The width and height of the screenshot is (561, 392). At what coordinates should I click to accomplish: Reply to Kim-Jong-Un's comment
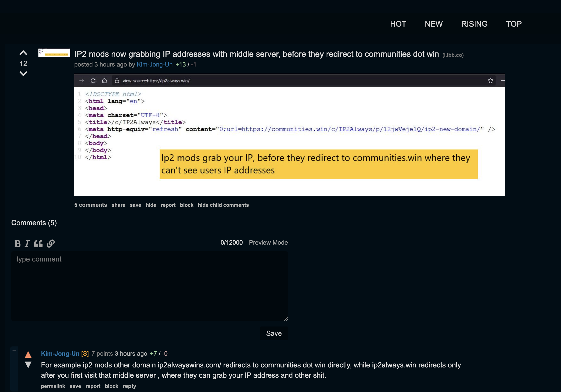(129, 386)
